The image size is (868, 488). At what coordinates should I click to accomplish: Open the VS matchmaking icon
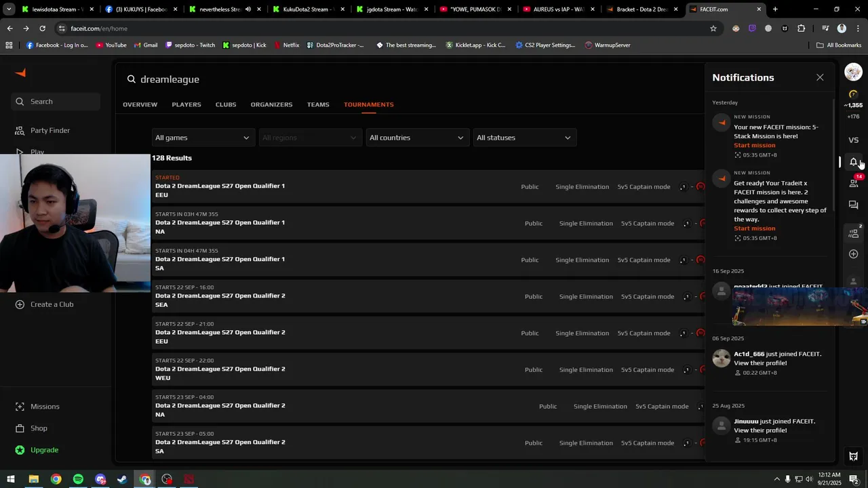point(854,140)
